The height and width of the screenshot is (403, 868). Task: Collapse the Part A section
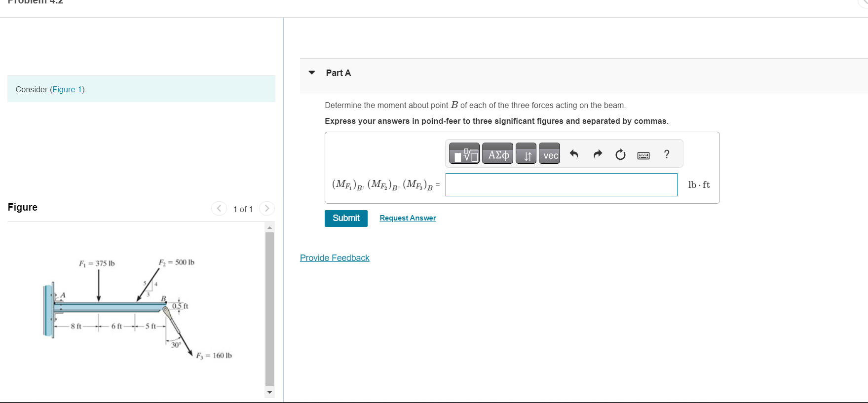(311, 72)
